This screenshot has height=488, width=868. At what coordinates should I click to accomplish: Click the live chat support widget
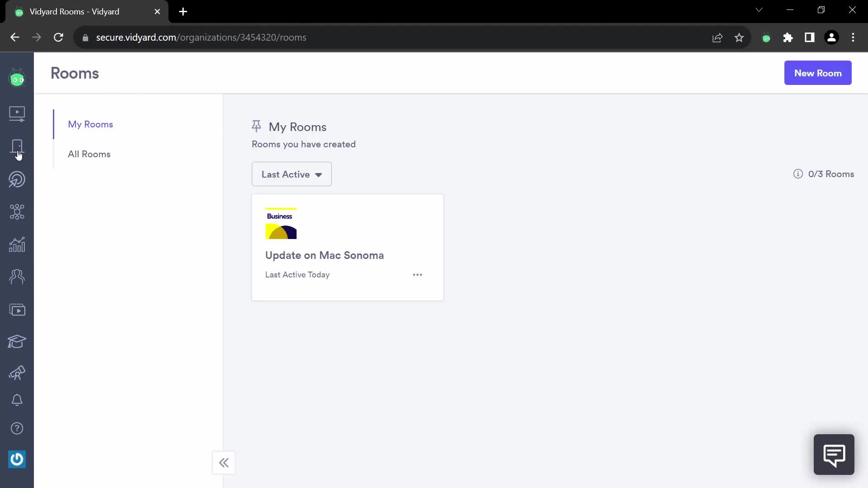[834, 455]
